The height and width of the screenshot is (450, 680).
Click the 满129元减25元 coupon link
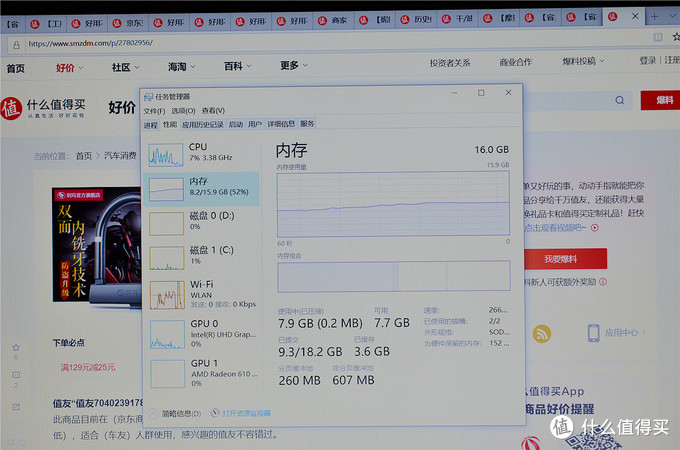tap(88, 368)
